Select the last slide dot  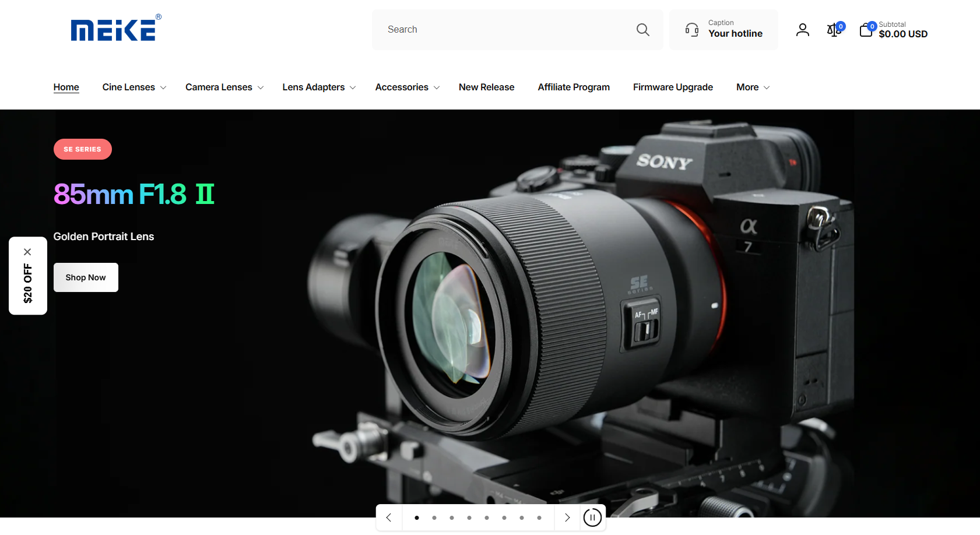(539, 518)
